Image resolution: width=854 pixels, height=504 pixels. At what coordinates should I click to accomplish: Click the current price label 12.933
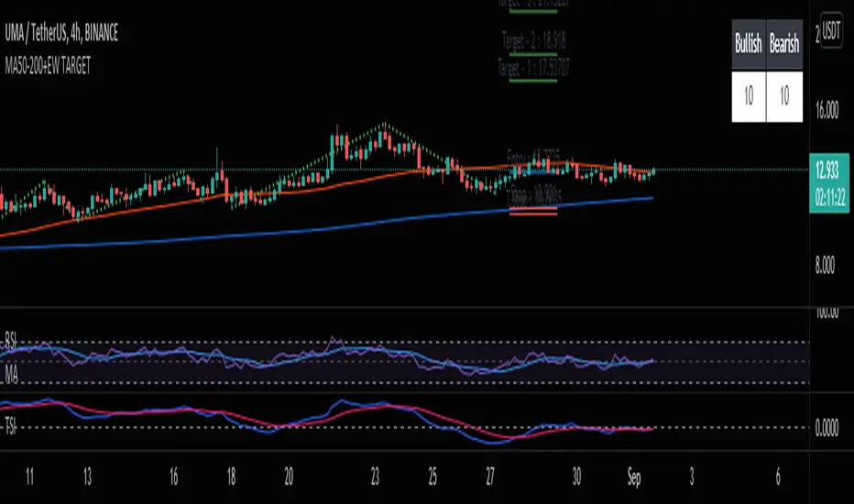pyautogui.click(x=827, y=171)
